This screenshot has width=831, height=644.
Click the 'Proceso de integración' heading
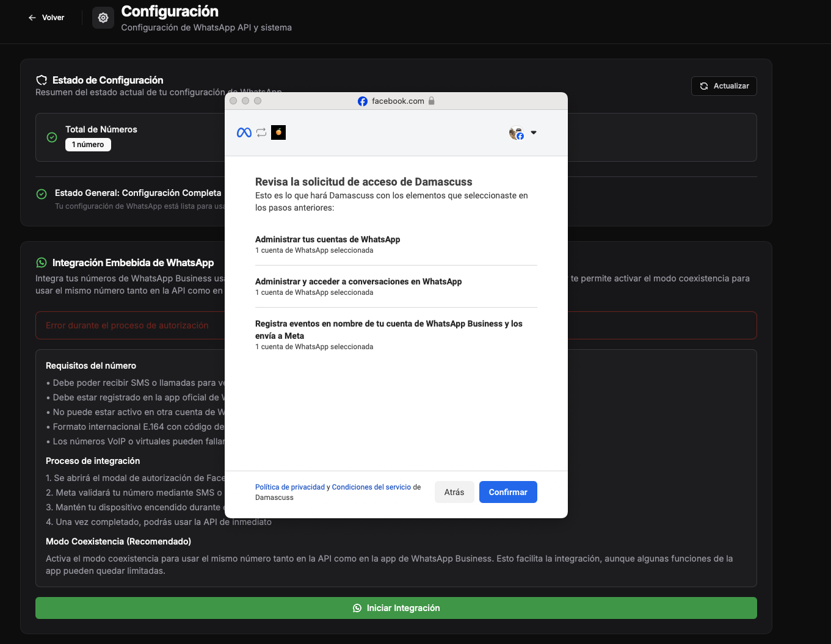click(x=93, y=461)
